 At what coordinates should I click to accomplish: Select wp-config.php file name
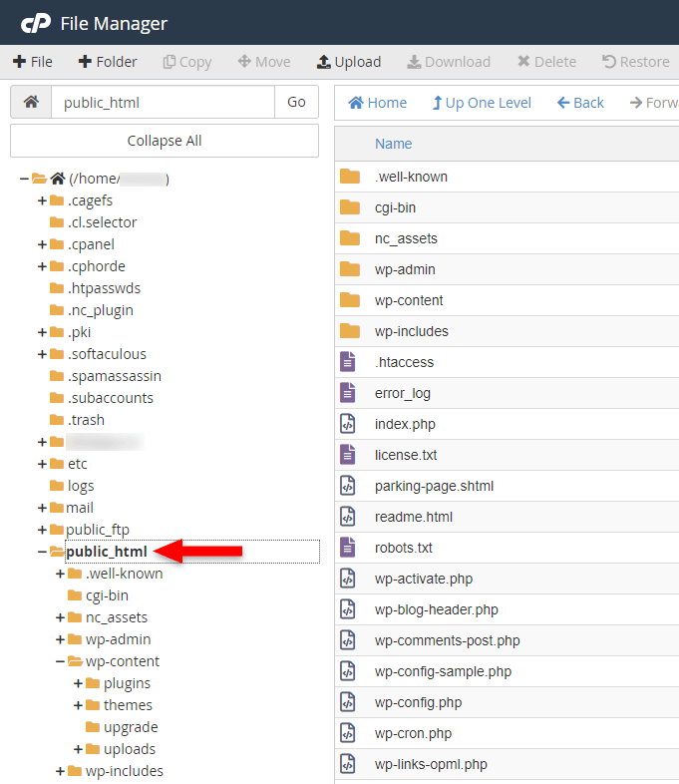point(418,702)
